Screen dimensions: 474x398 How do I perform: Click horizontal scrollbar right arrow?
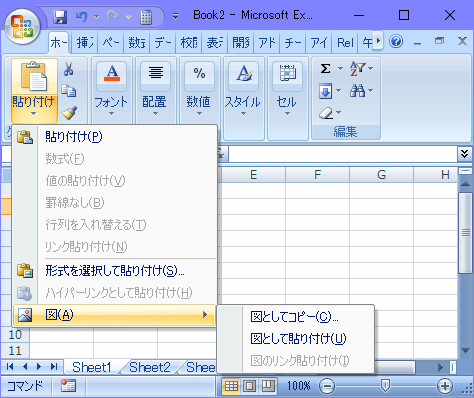click(440, 367)
